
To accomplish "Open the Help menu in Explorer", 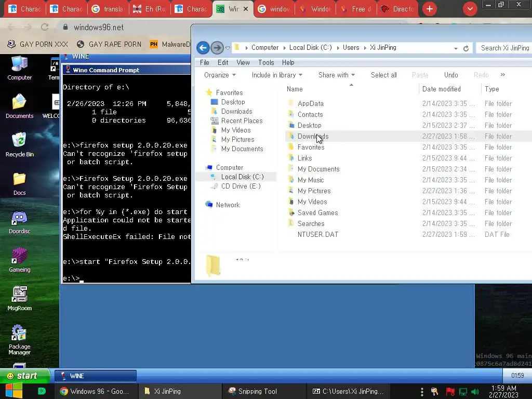I will tap(288, 62).
